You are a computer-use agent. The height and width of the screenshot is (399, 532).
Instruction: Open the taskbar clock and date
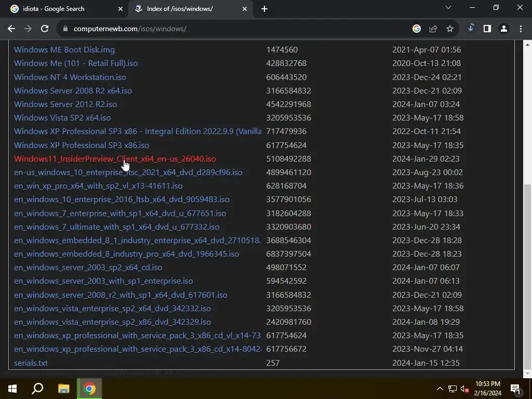pos(487,389)
